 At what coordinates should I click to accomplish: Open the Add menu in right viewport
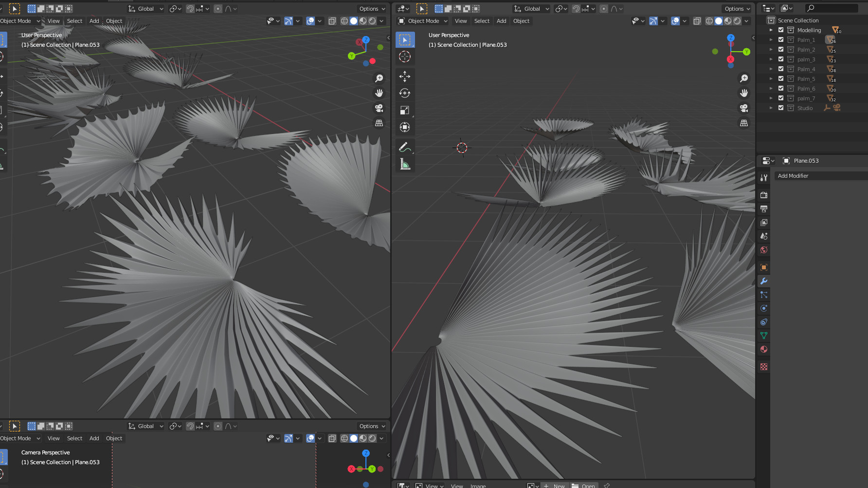click(x=501, y=21)
